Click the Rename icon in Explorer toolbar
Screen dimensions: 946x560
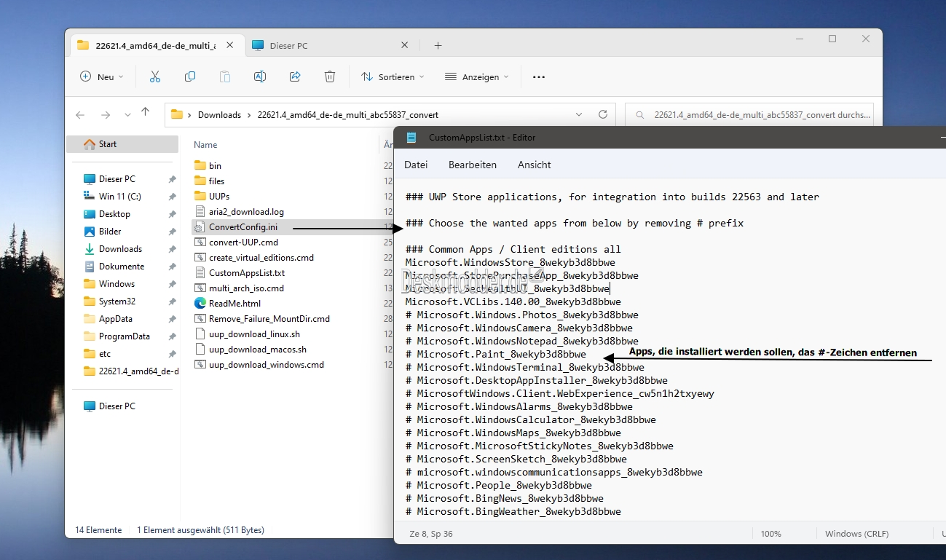(260, 76)
